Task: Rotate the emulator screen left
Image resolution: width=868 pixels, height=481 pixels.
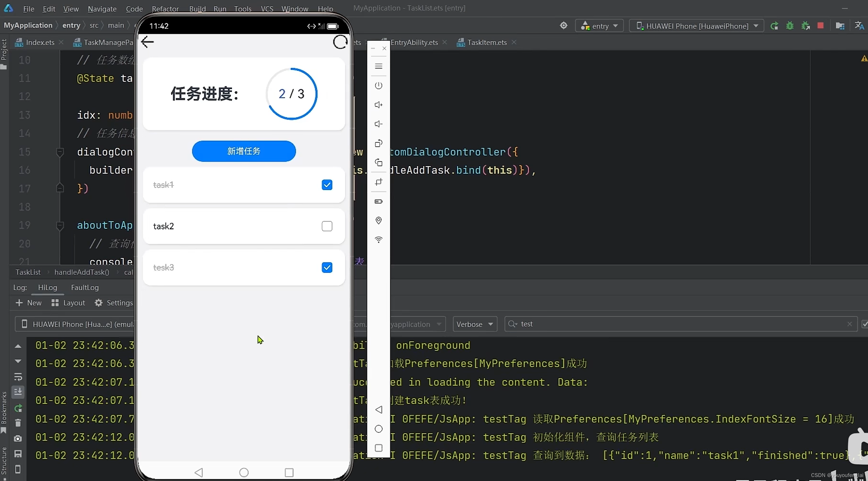Action: 378,143
